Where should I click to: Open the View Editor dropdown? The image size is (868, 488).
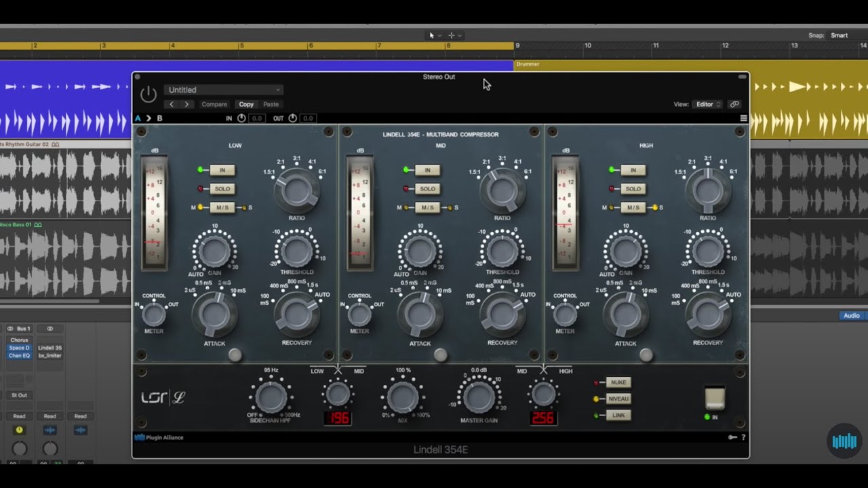(709, 104)
